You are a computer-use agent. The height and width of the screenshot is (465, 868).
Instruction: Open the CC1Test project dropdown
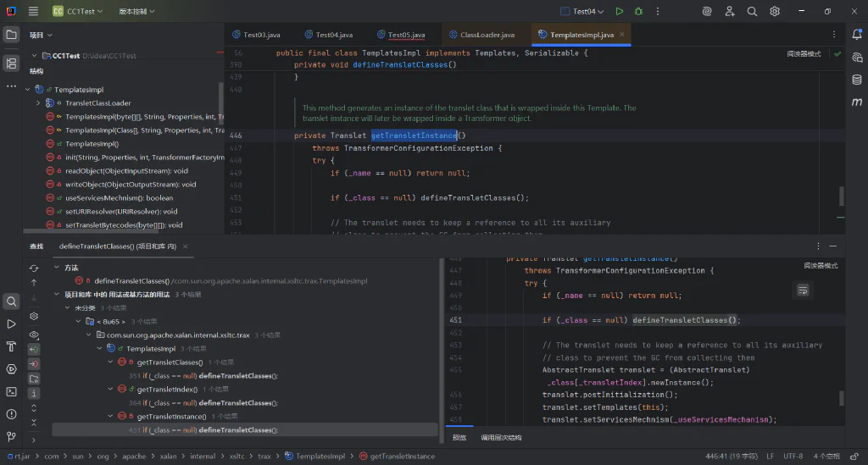[x=77, y=11]
